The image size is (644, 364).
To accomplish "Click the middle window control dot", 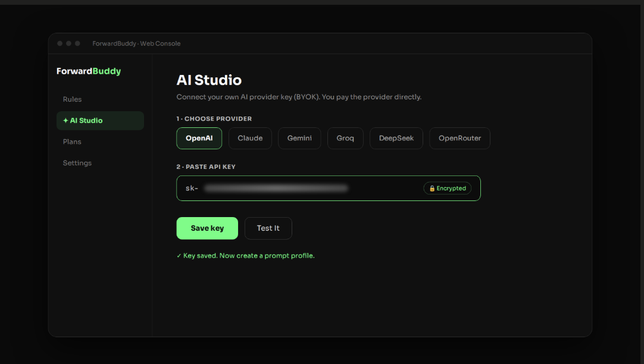I will coord(68,43).
